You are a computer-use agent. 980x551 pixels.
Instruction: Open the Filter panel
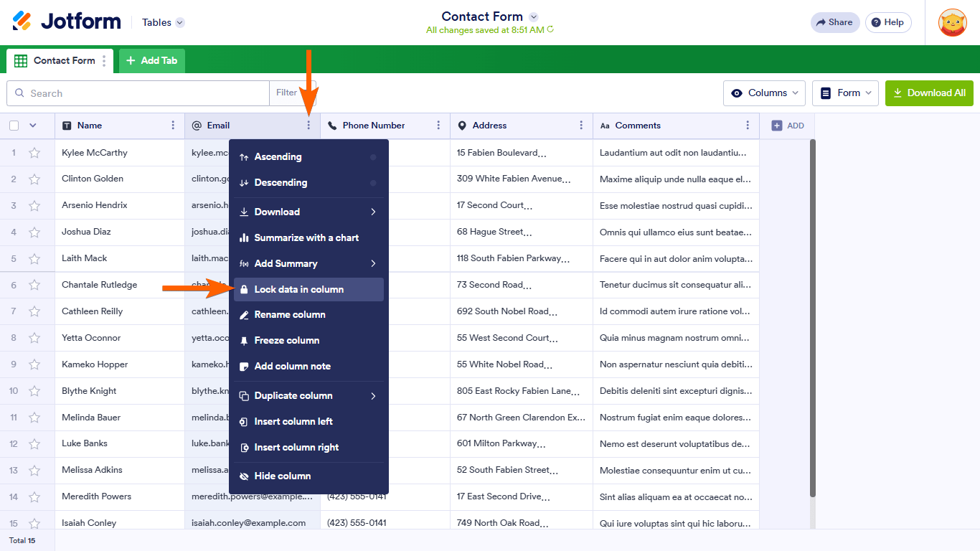pos(287,93)
